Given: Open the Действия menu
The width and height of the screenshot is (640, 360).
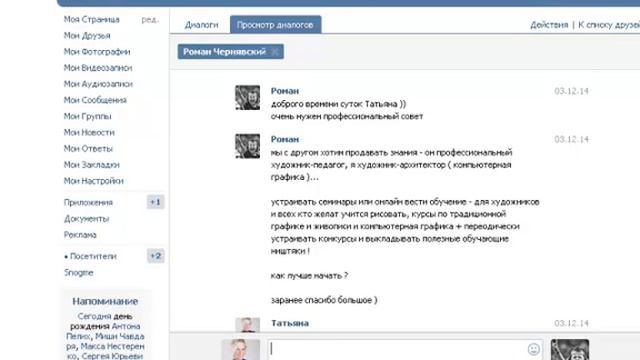Looking at the screenshot, I should click(x=549, y=25).
